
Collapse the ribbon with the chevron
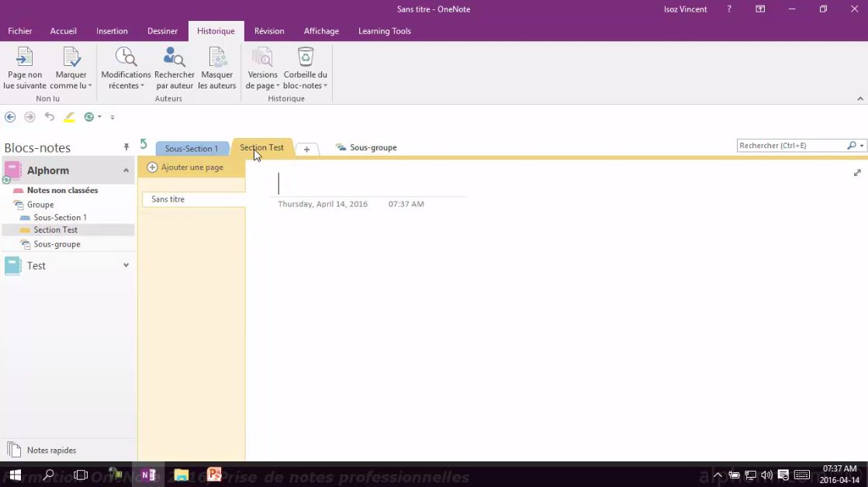coord(859,98)
